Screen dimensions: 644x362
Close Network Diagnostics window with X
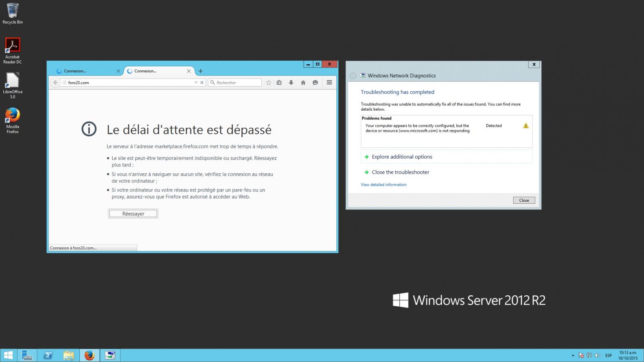[534, 64]
